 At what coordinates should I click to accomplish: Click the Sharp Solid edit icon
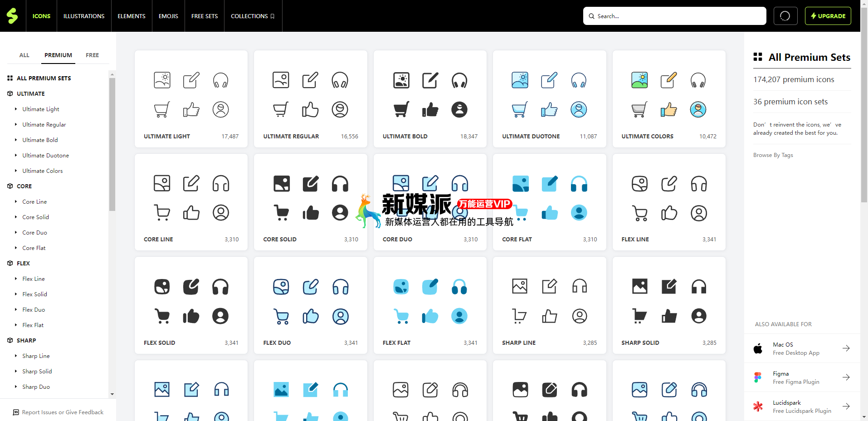pyautogui.click(x=668, y=286)
